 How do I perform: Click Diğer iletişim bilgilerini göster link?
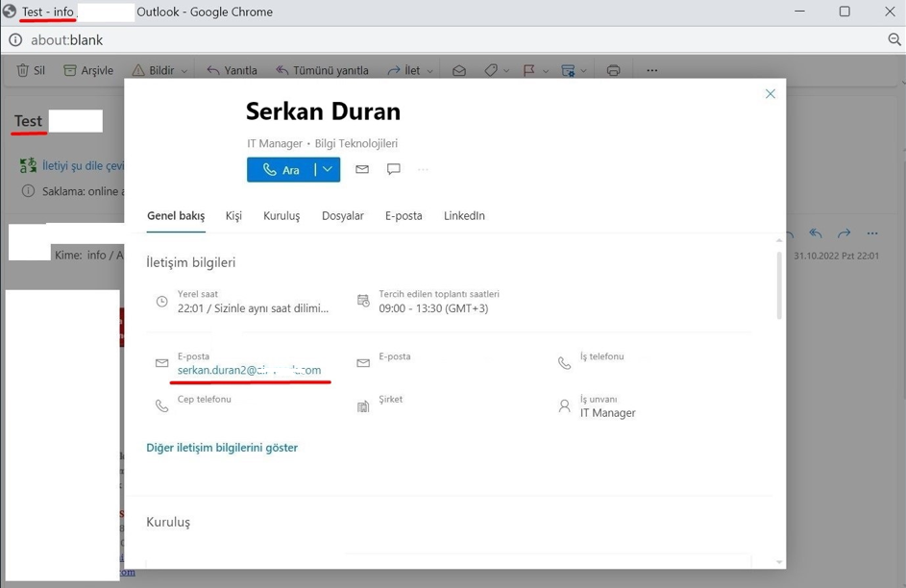pyautogui.click(x=222, y=448)
